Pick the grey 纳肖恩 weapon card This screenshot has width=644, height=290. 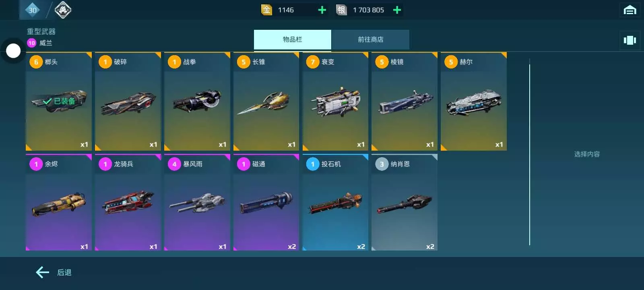pos(405,202)
